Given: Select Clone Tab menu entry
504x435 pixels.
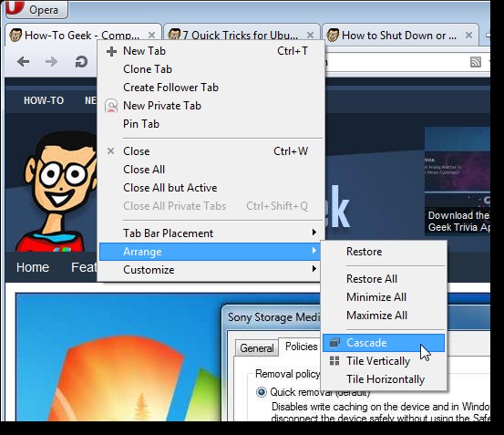Looking at the screenshot, I should coord(211,69).
